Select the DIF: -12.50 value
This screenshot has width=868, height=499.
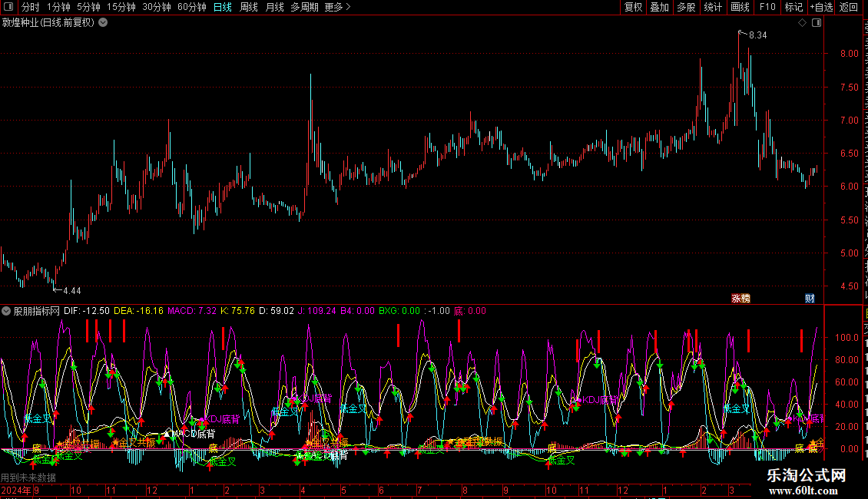pos(86,311)
